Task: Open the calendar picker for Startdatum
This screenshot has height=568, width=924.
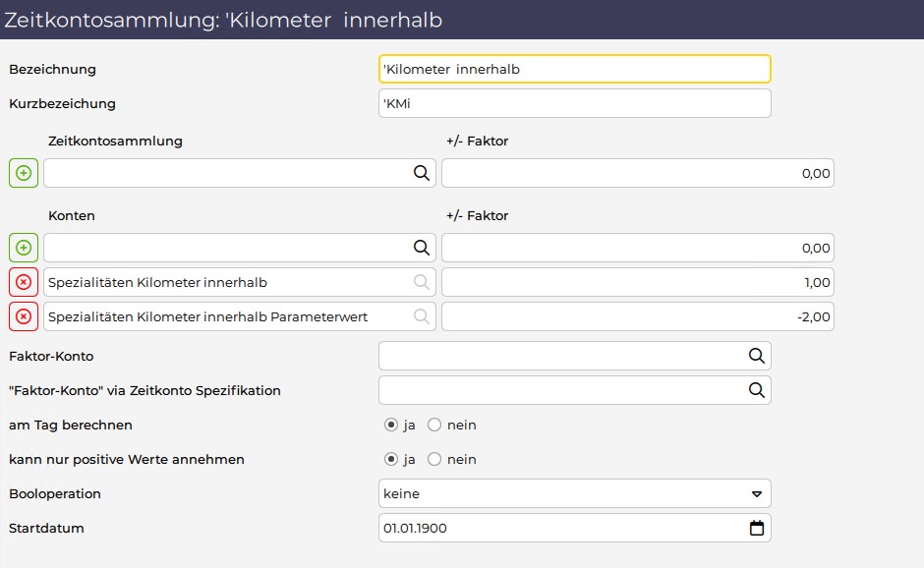Action: pyautogui.click(x=757, y=528)
